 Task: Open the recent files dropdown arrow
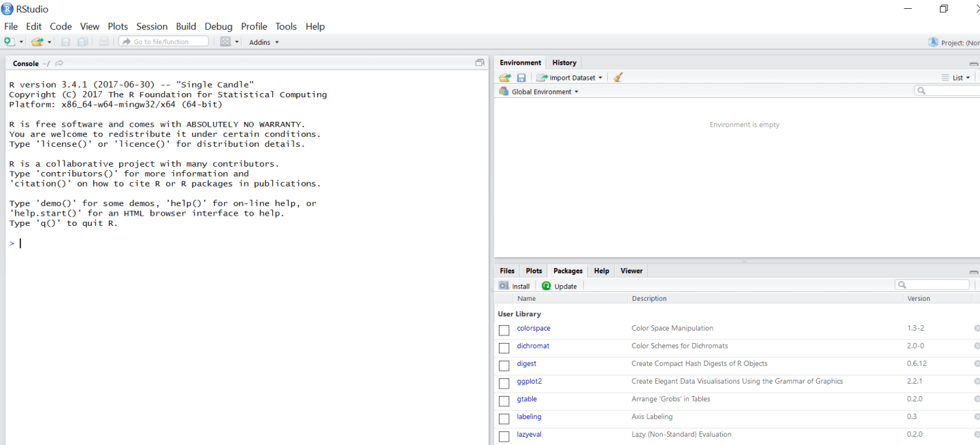49,42
